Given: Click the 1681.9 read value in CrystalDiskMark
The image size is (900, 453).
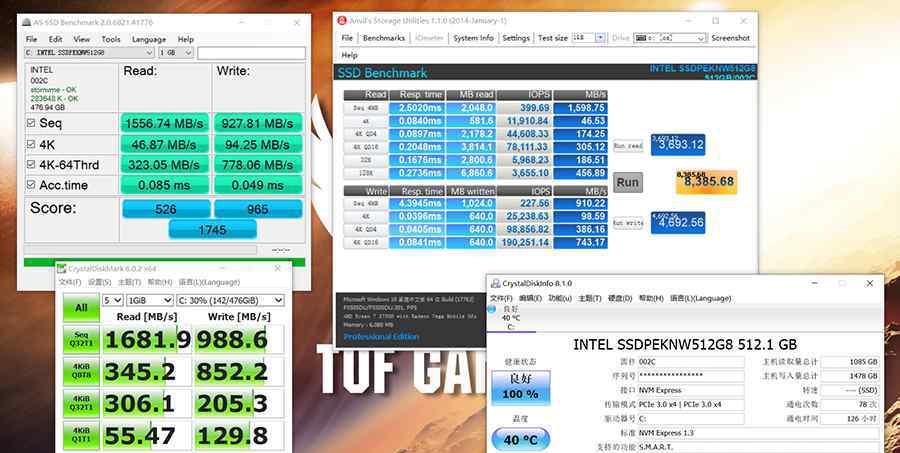Looking at the screenshot, I should point(147,339).
